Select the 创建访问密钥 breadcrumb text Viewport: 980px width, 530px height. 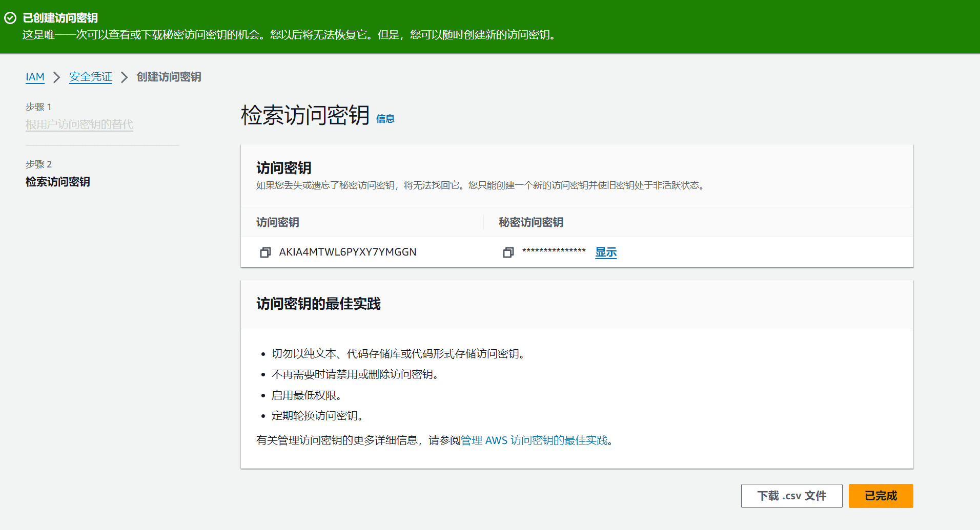point(168,77)
